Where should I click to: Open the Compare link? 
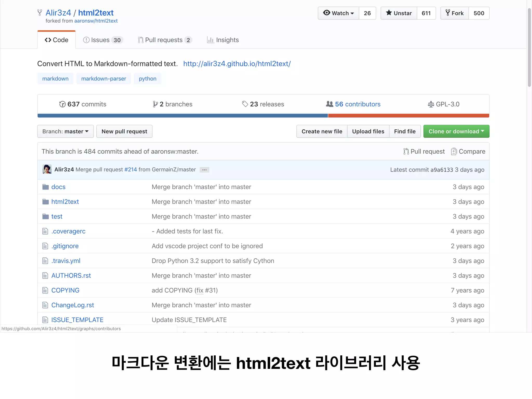coord(468,151)
